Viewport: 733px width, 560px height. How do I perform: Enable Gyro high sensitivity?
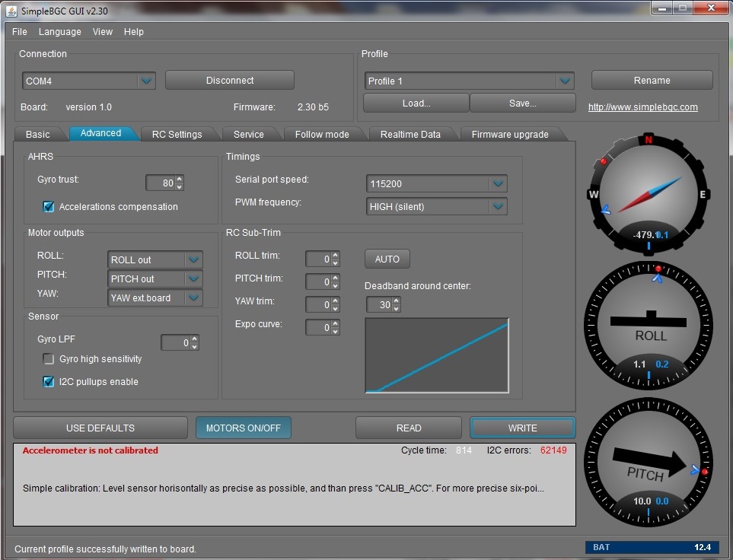(49, 359)
